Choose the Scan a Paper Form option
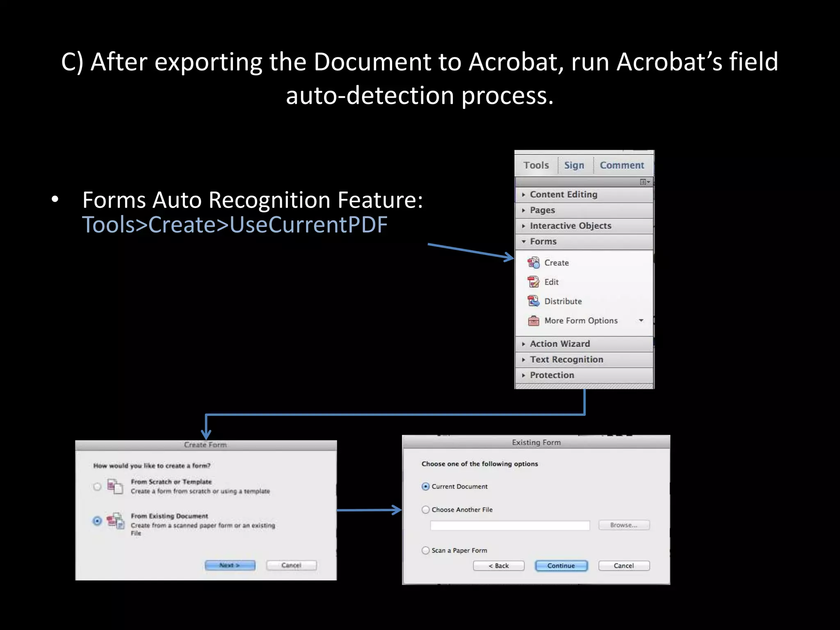The width and height of the screenshot is (840, 630). click(426, 550)
